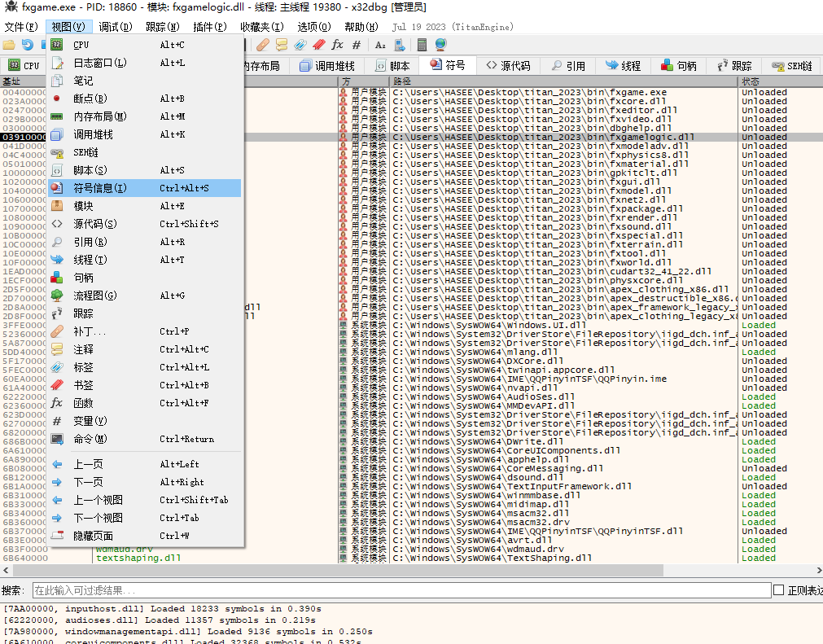Sort by the 基址 column header
This screenshot has width=823, height=644.
click(x=23, y=81)
